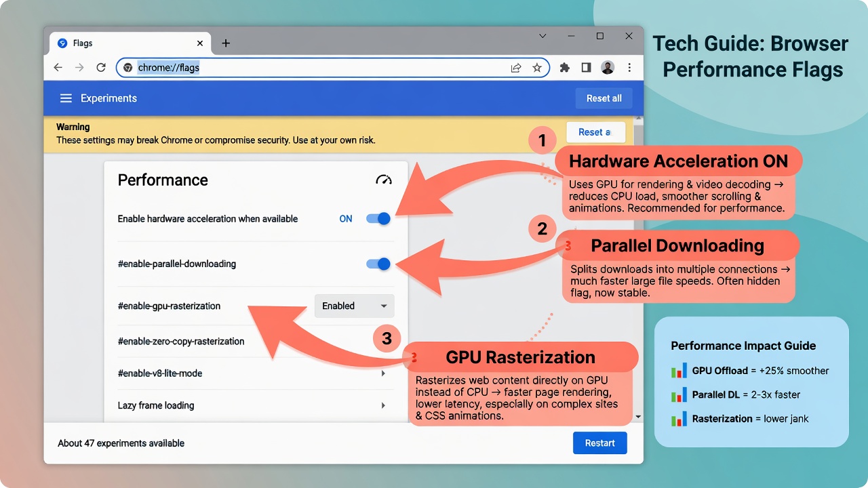Click the Reset all button
This screenshot has height=488, width=868.
pyautogui.click(x=604, y=98)
